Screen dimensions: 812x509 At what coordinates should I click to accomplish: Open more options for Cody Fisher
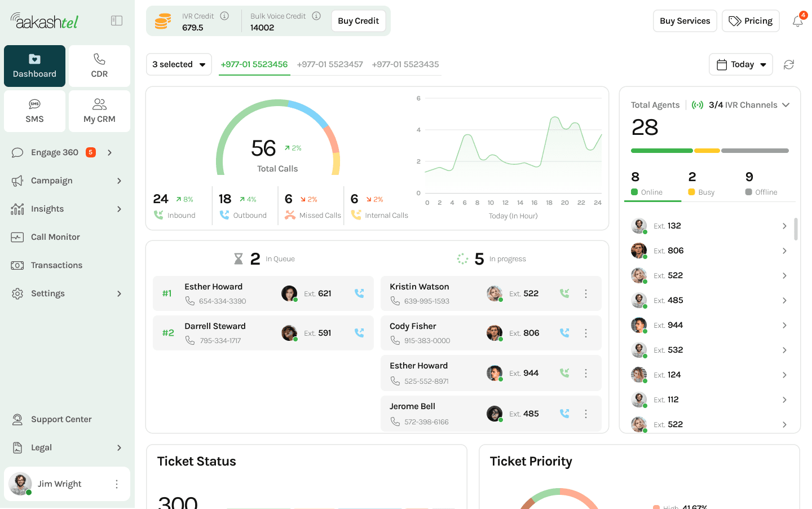pyautogui.click(x=586, y=333)
